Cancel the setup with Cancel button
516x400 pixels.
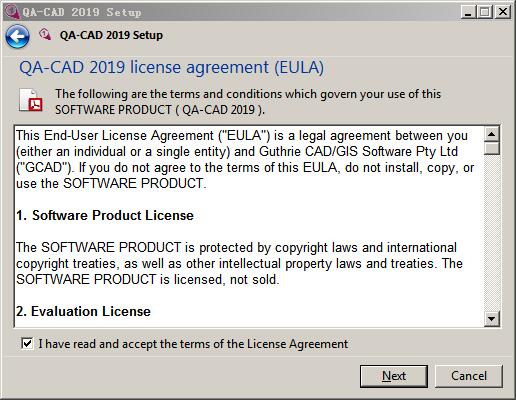(x=469, y=376)
